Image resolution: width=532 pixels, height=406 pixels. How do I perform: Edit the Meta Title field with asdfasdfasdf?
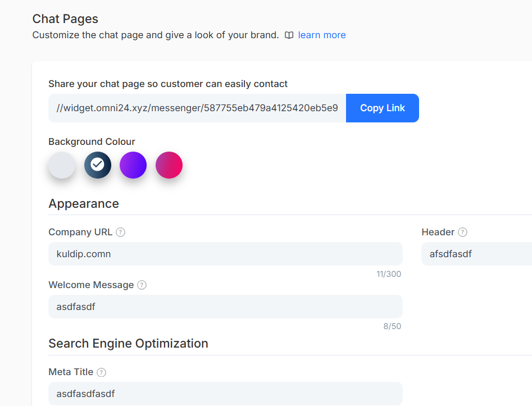pos(225,394)
